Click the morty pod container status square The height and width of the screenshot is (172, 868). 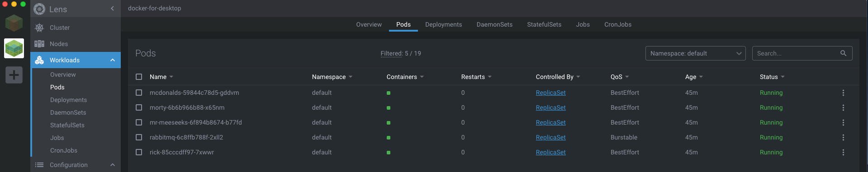[x=389, y=108]
